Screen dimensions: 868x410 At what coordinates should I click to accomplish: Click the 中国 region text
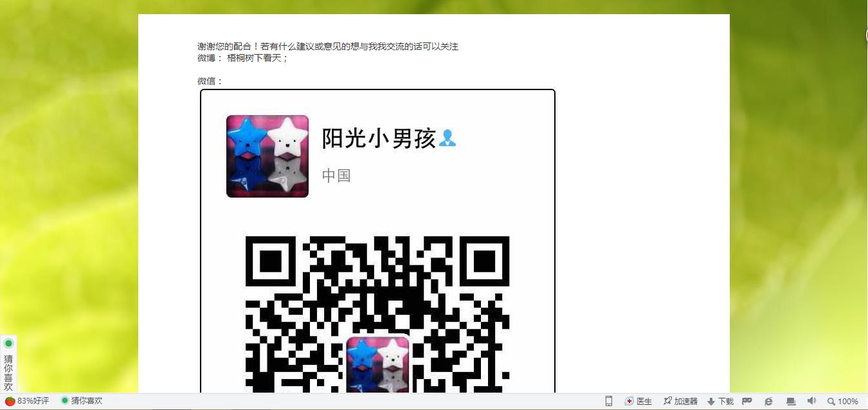click(x=336, y=176)
